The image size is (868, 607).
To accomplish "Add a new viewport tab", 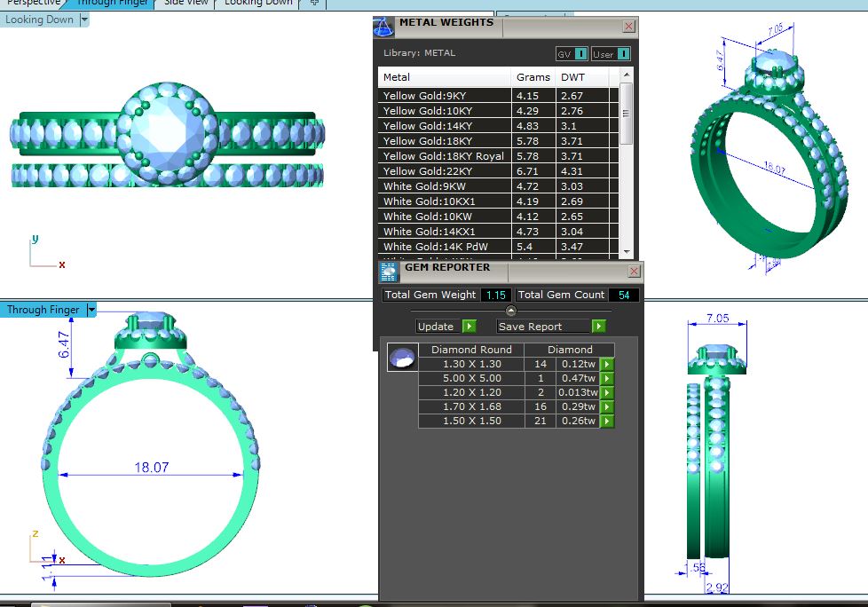I will 313,3.
